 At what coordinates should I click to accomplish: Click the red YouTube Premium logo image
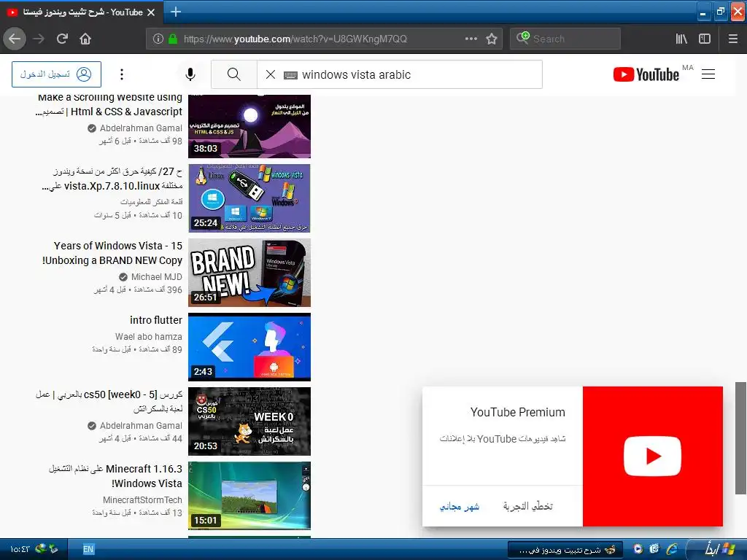[x=653, y=456]
